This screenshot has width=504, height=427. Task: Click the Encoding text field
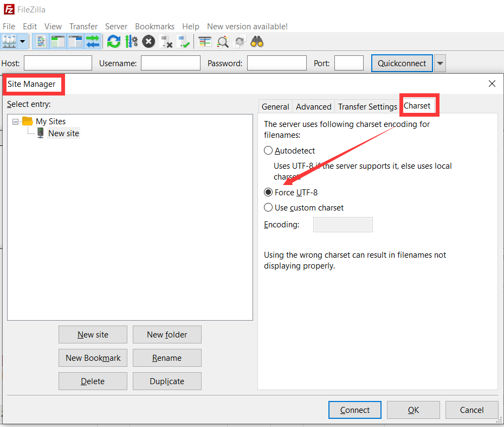point(343,225)
